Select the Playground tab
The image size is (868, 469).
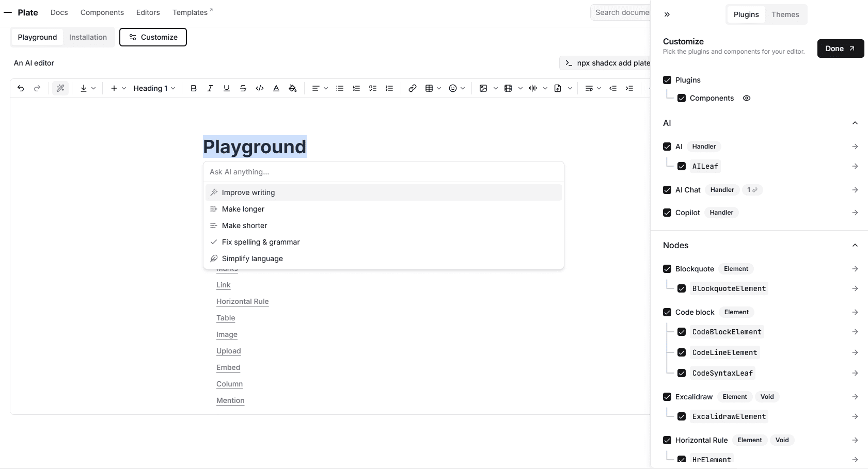37,37
